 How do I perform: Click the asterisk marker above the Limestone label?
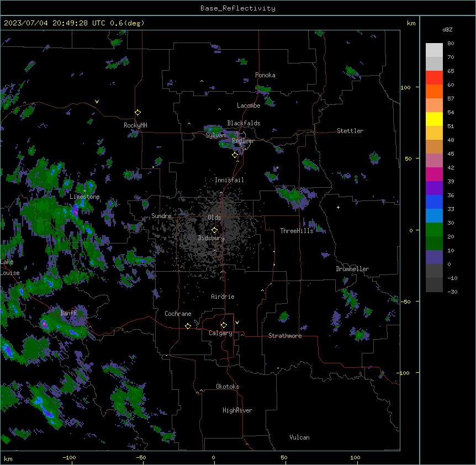[84, 191]
